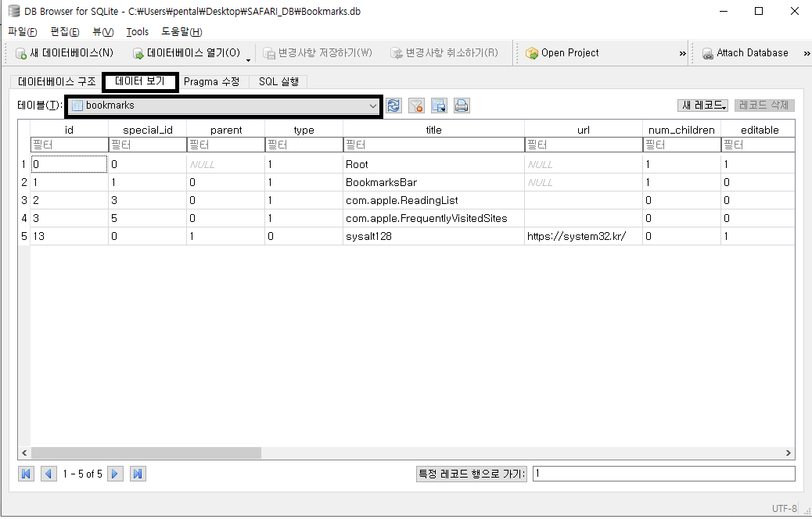Switch to 데이터 보기 tab

pos(140,81)
